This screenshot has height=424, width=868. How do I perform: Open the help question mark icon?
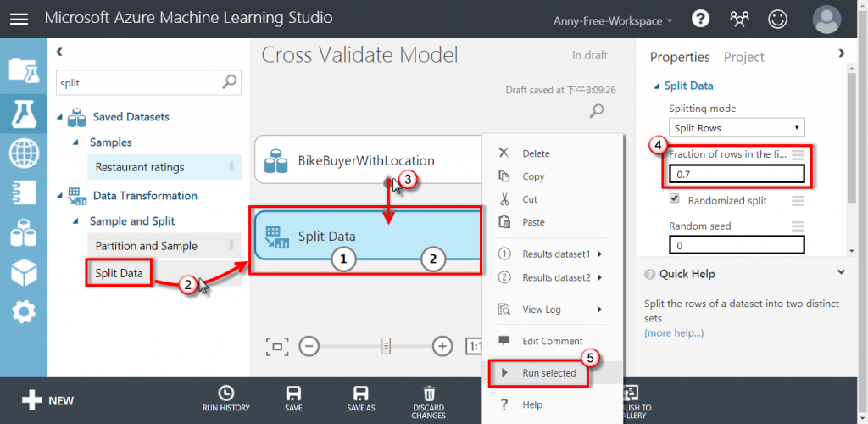pyautogui.click(x=700, y=19)
